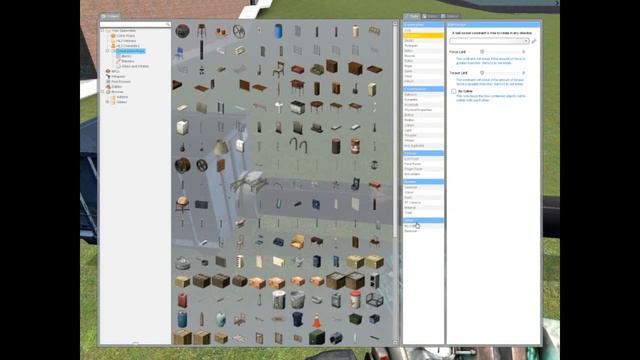Select the Axis constraint tool
Screen dimensions: 640x360
(423, 30)
